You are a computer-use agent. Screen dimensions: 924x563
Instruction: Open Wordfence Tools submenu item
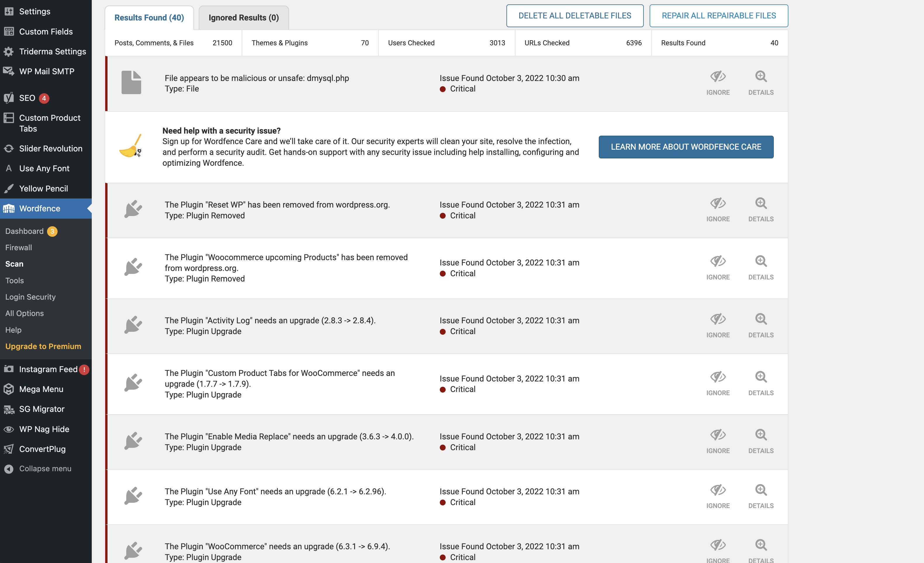15,281
